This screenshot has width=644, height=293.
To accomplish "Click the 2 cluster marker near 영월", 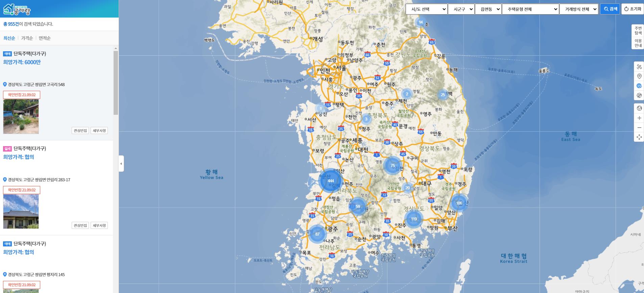I will (x=407, y=94).
